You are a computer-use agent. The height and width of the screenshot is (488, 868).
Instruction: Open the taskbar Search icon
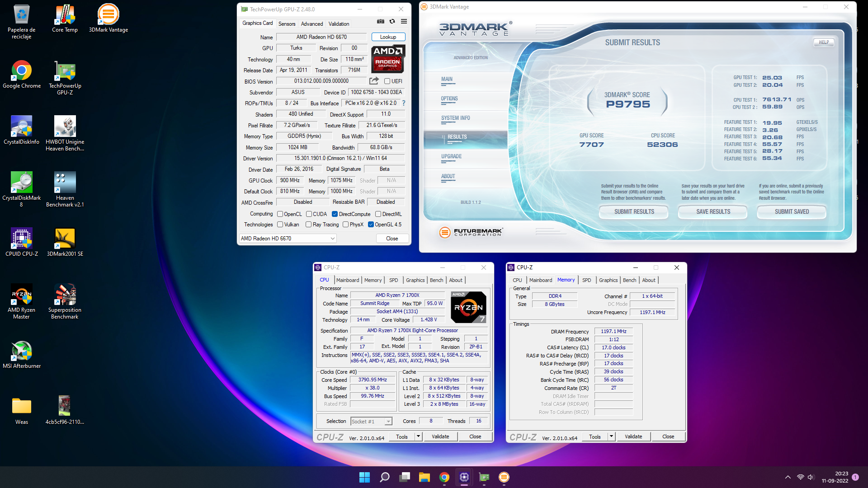tap(385, 477)
